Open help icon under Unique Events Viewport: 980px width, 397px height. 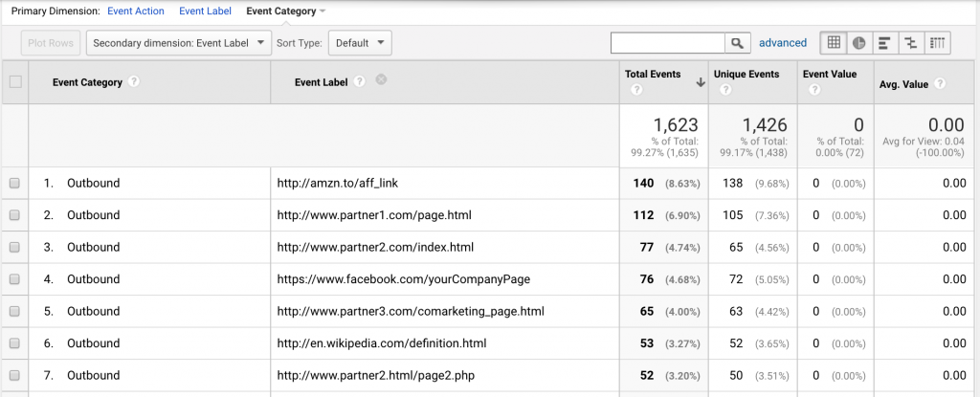pyautogui.click(x=725, y=90)
